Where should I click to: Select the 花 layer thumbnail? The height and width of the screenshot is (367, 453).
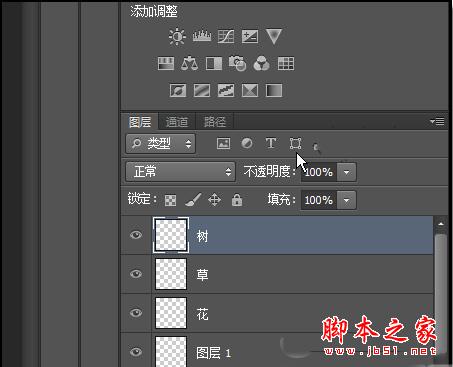(171, 313)
